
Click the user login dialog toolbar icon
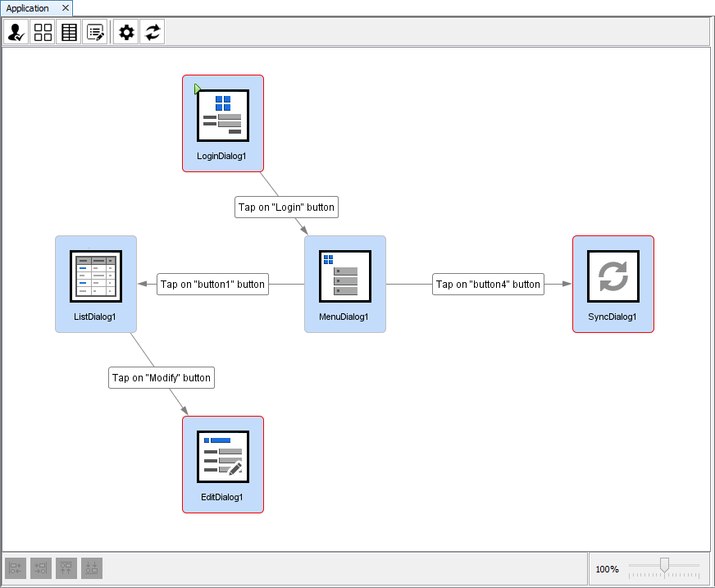click(x=16, y=32)
